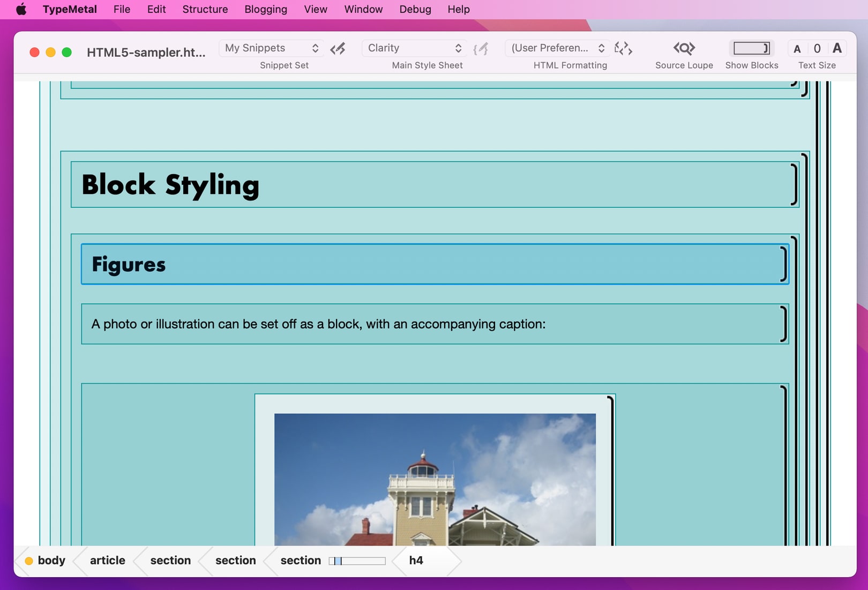Click the edit snippet set icon
The image size is (868, 590).
[x=338, y=49]
